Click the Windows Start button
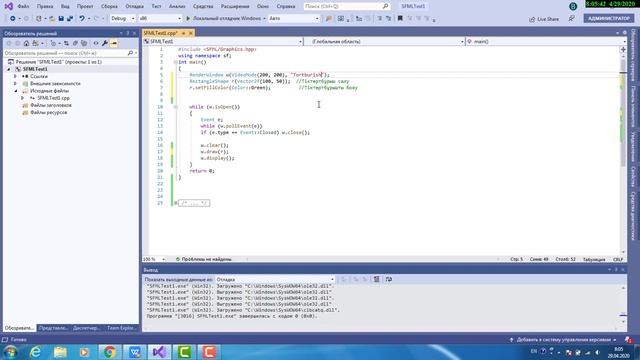This screenshot has height=360, width=640. click(11, 352)
